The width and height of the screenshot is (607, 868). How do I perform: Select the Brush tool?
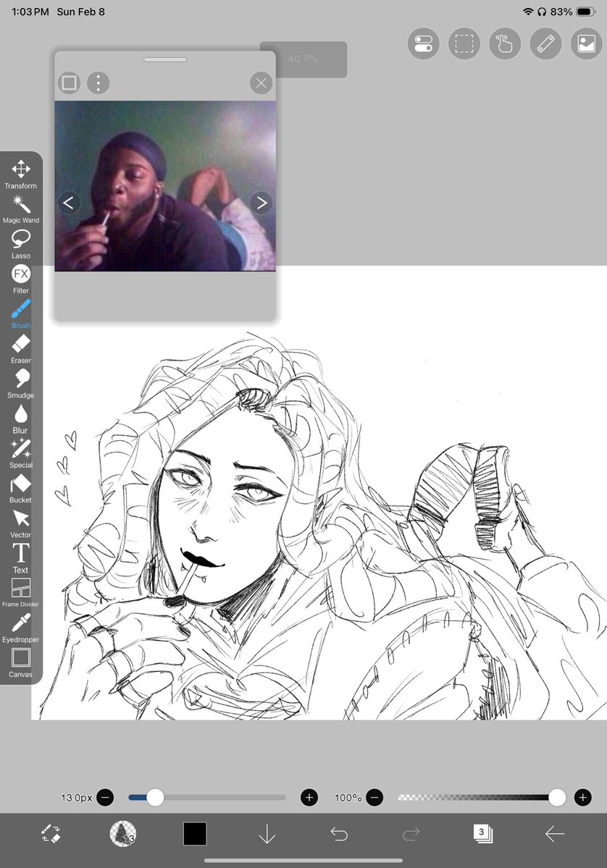20,314
